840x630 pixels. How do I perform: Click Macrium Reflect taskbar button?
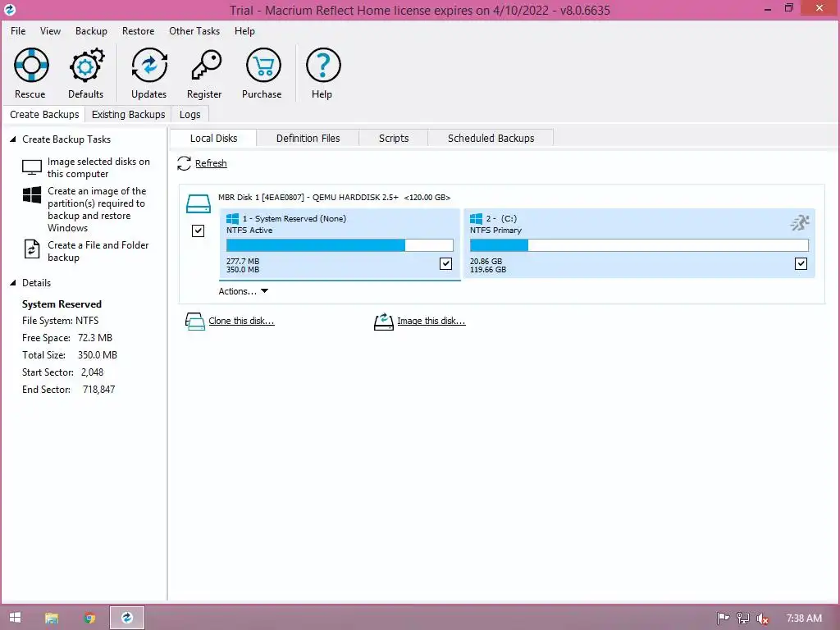127,618
